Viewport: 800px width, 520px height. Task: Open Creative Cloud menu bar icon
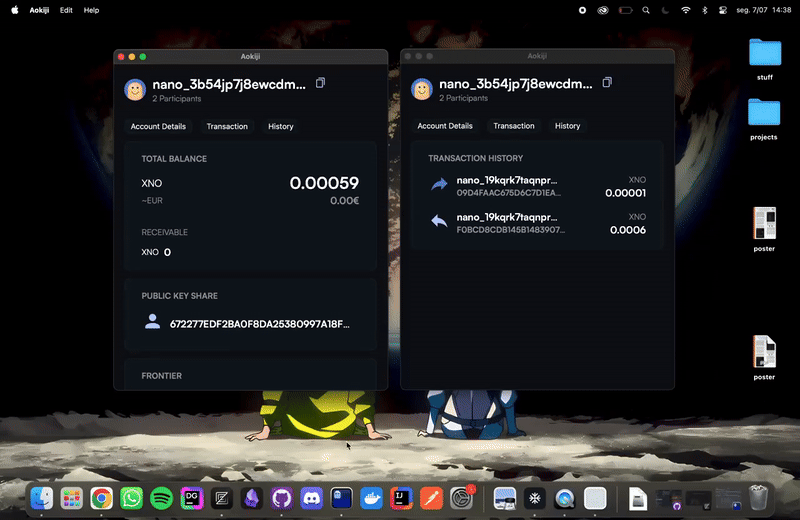603,10
